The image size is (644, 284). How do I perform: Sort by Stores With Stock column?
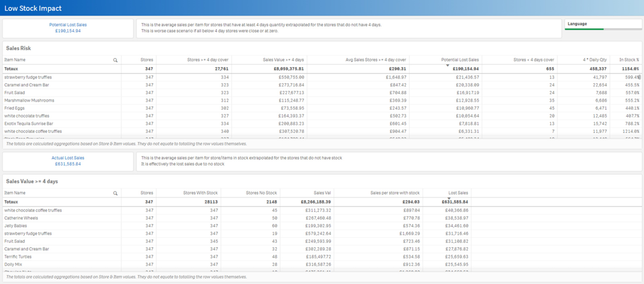click(x=200, y=193)
